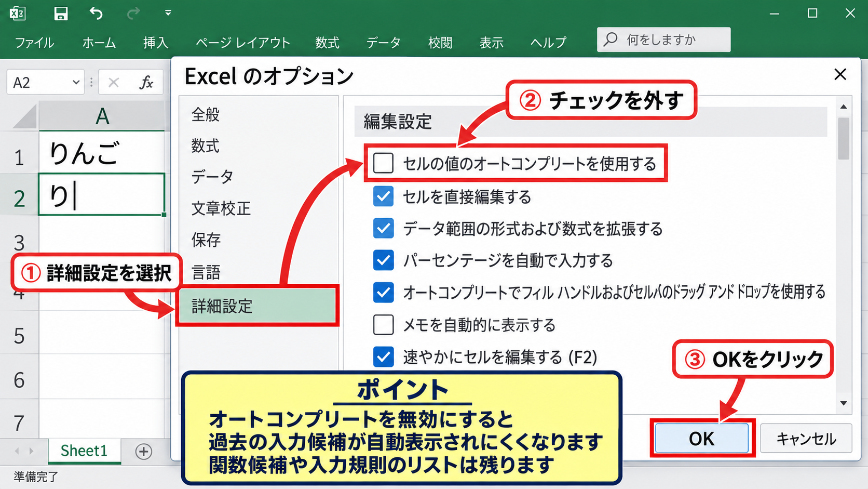Close the Excel options dialog
The image size is (868, 489).
point(840,74)
